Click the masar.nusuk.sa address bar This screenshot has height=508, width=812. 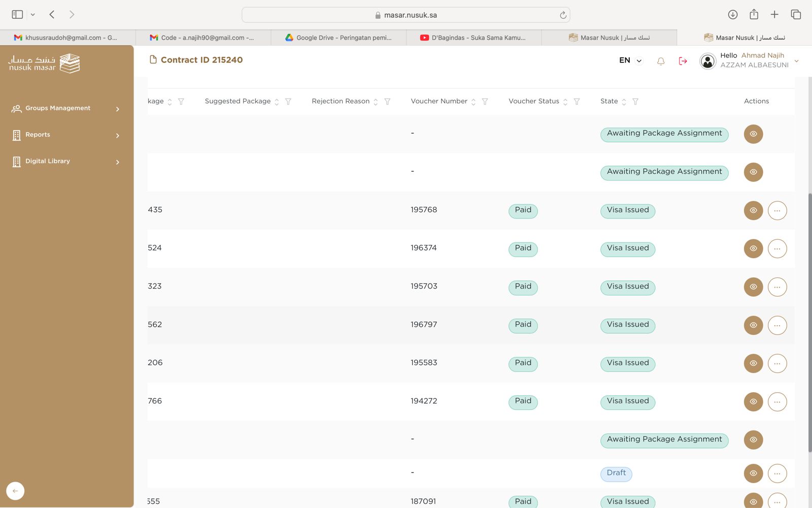[405, 15]
